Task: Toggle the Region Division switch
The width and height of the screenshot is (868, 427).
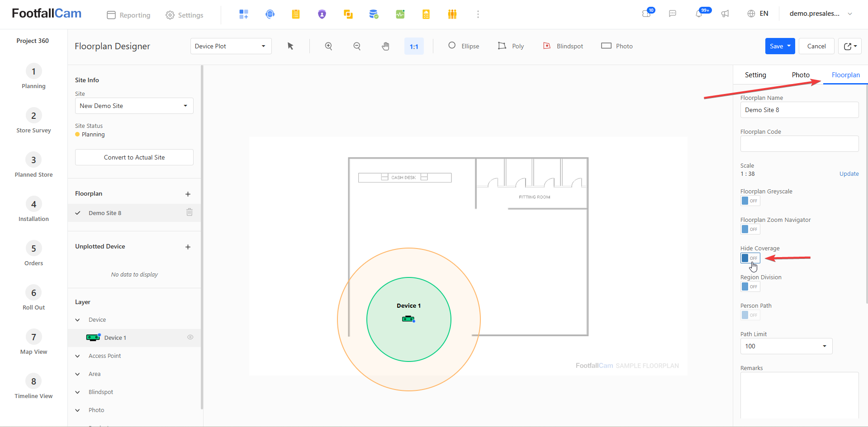Action: tap(750, 286)
